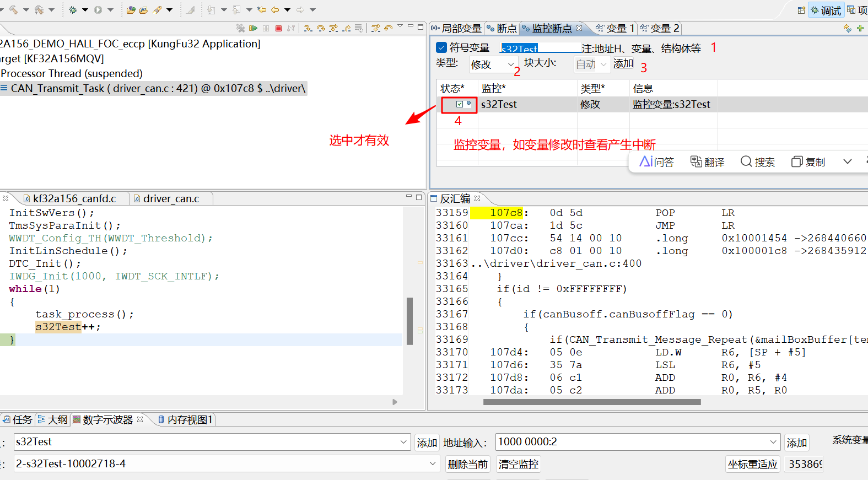
Task: Click the 删除当前 button
Action: pyautogui.click(x=468, y=464)
